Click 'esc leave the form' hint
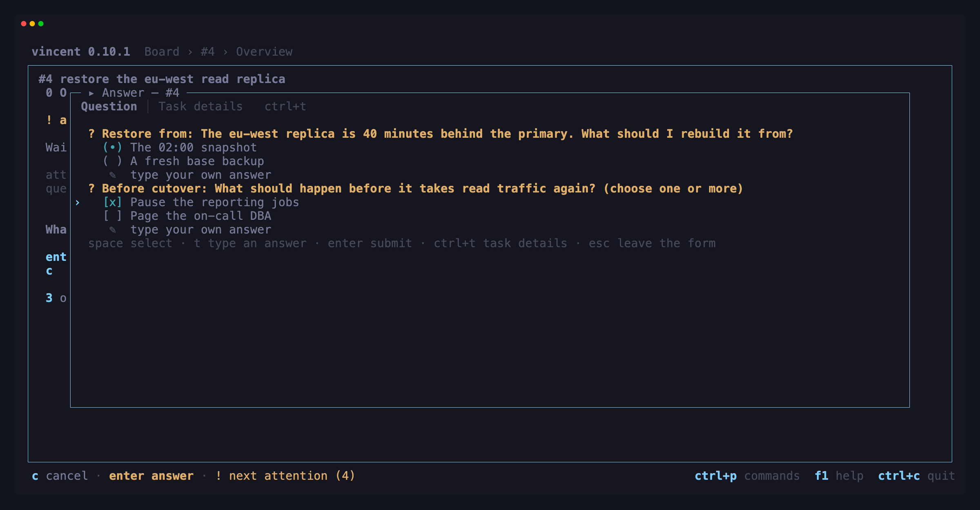Image resolution: width=980 pixels, height=510 pixels. tap(652, 244)
